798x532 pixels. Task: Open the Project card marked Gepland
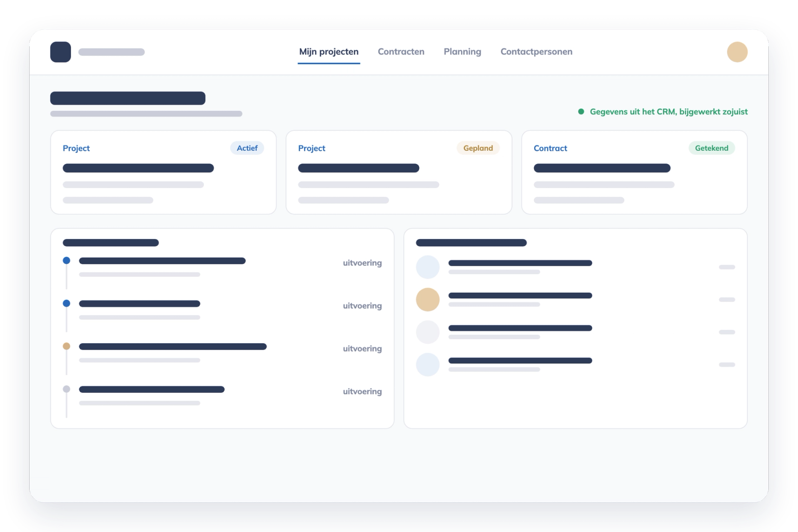pyautogui.click(x=399, y=172)
